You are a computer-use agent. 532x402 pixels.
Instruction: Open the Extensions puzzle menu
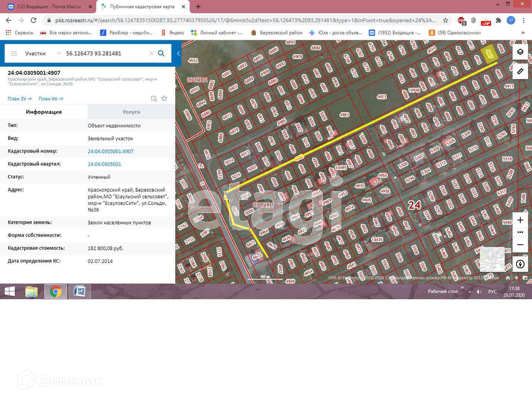tap(499, 20)
